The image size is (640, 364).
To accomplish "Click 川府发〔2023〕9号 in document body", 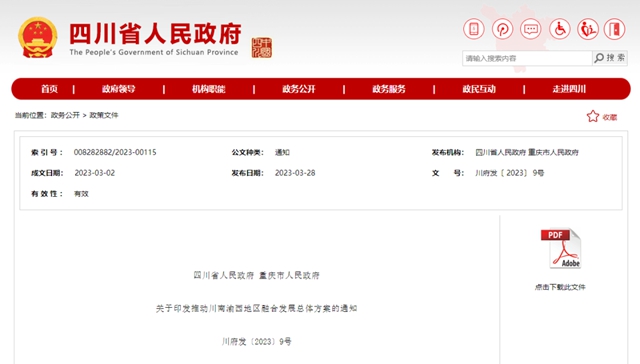I will click(x=256, y=342).
